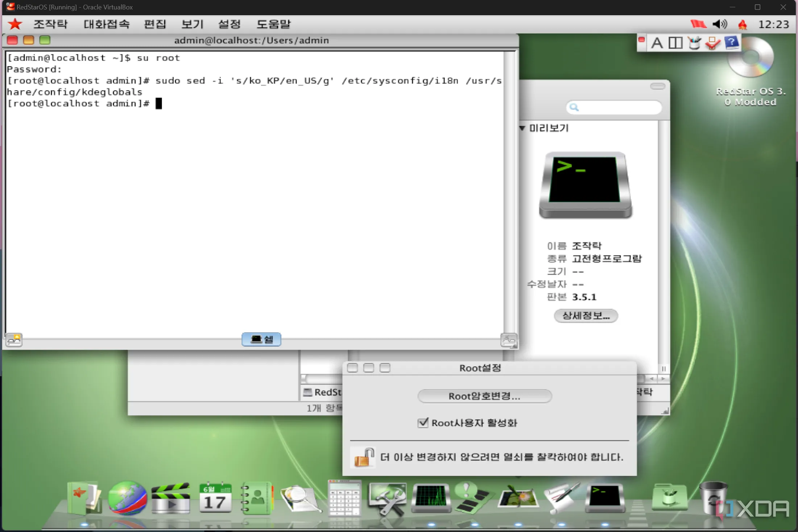Open the 편집 menu in menu bar
Screen dimensions: 798x532
(x=155, y=24)
